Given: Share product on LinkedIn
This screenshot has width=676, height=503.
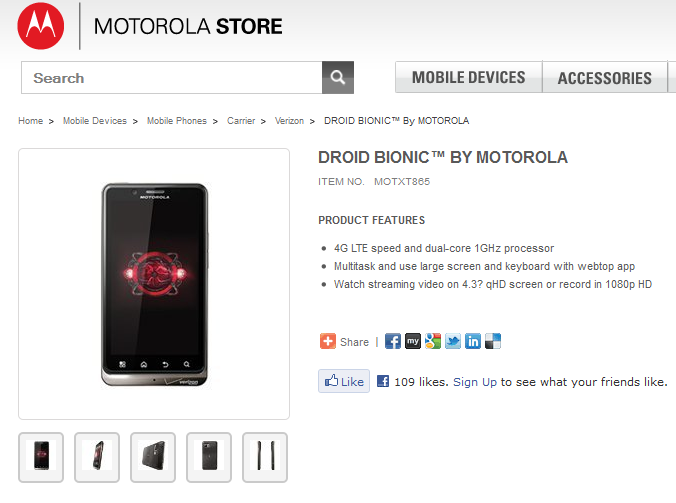Looking at the screenshot, I should (x=472, y=341).
